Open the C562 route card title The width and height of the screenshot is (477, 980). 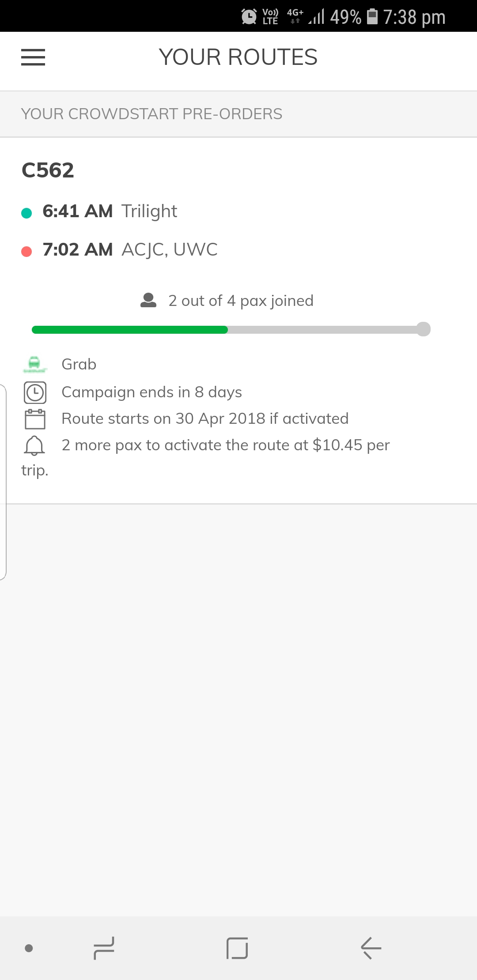(48, 170)
